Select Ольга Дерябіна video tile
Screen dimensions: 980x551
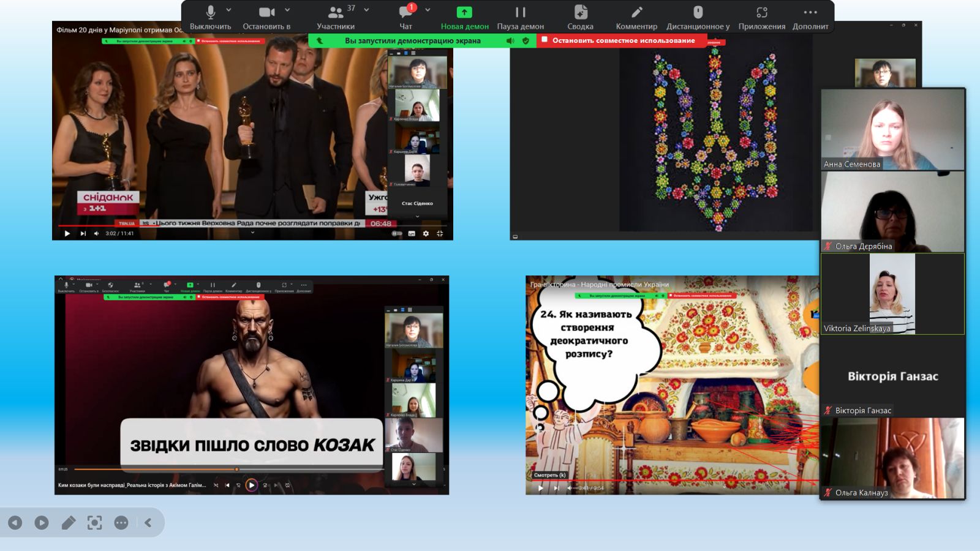click(x=892, y=212)
